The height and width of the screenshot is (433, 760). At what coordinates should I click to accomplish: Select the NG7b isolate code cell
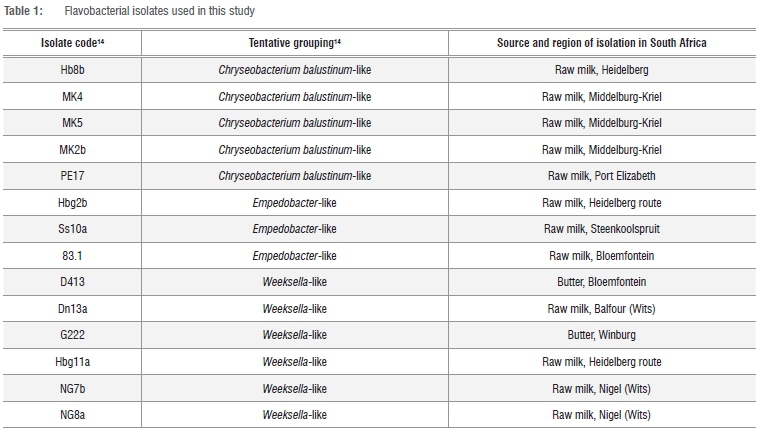(72, 388)
